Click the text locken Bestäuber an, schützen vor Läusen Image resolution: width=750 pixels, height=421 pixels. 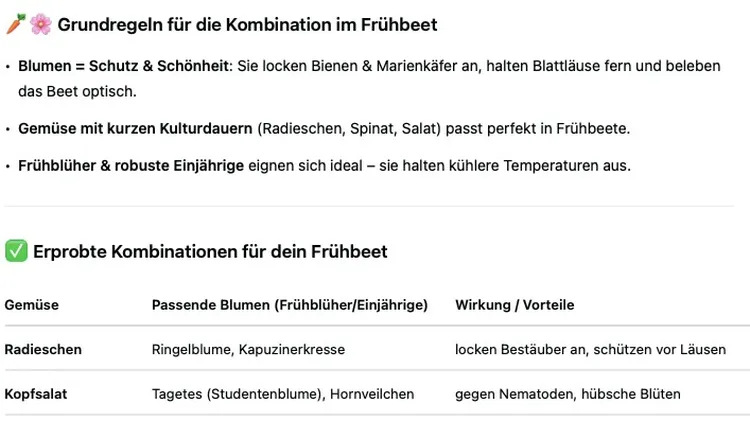click(590, 350)
